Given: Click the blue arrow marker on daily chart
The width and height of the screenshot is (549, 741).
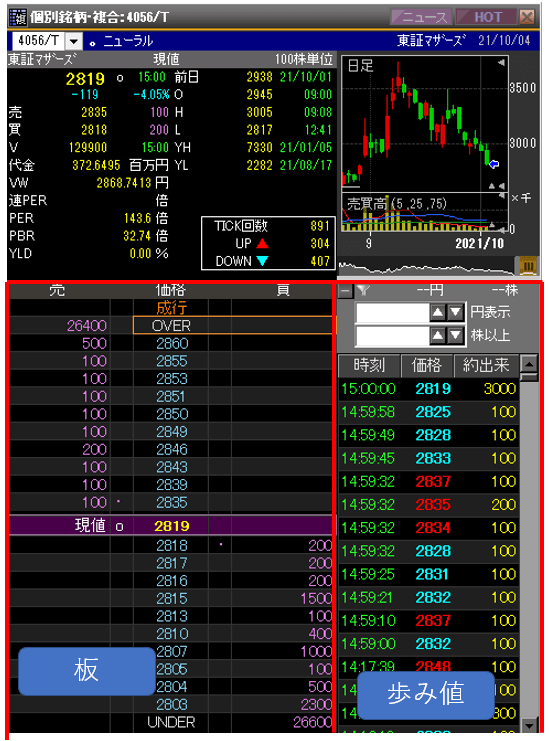Looking at the screenshot, I should [x=494, y=164].
